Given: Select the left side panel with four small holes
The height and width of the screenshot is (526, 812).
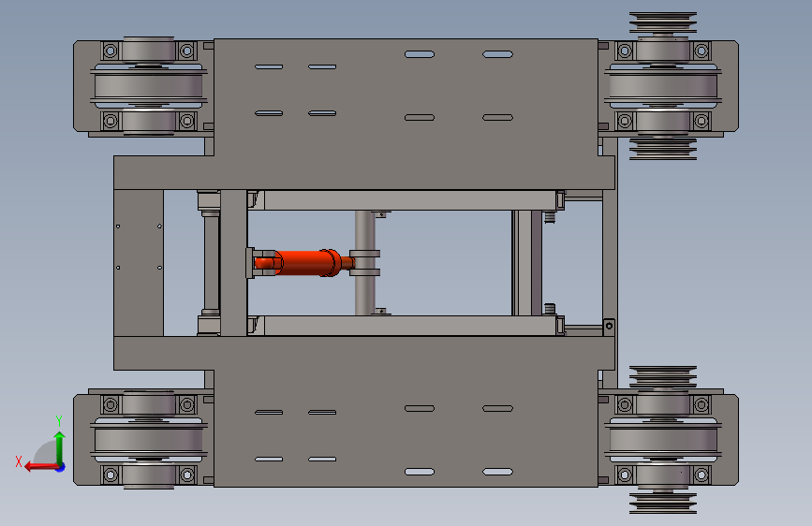Looking at the screenshot, I should [x=139, y=262].
